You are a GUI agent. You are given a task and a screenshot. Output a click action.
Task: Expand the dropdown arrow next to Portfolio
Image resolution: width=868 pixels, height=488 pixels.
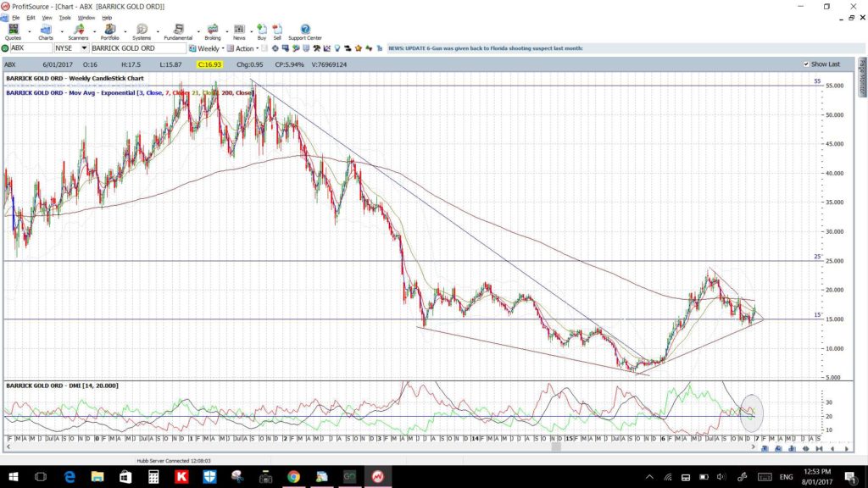tap(125, 31)
